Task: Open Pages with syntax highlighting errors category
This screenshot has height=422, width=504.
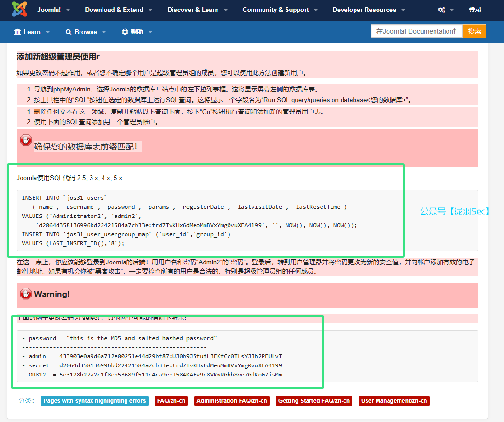Action: click(94, 401)
